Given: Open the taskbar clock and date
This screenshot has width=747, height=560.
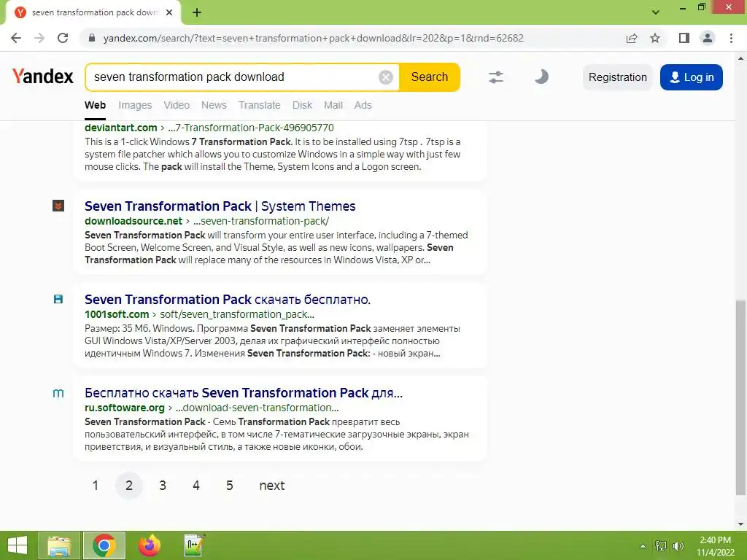Looking at the screenshot, I should (x=716, y=546).
